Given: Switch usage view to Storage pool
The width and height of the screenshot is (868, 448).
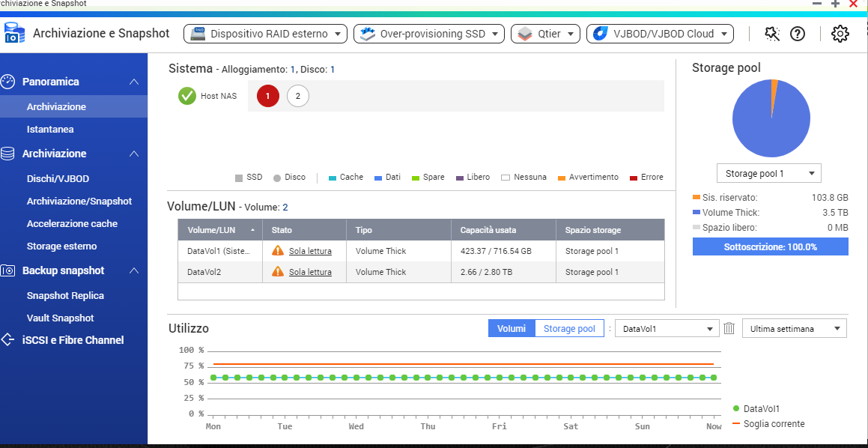Looking at the screenshot, I should click(x=569, y=328).
